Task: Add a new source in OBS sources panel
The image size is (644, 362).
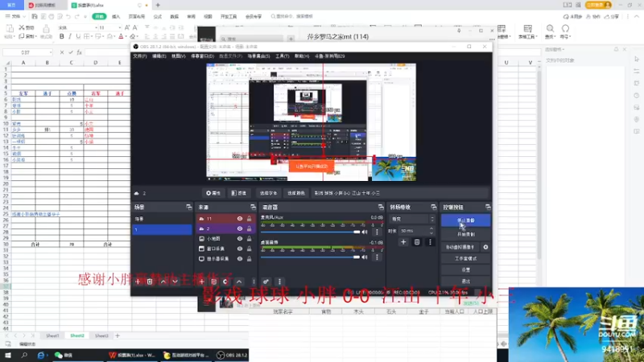Action: point(202,282)
